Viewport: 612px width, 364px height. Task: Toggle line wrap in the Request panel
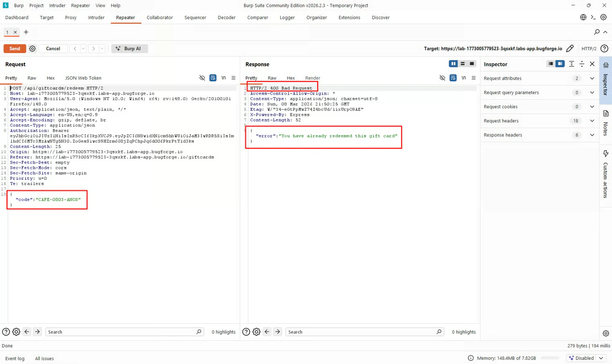tap(213, 78)
